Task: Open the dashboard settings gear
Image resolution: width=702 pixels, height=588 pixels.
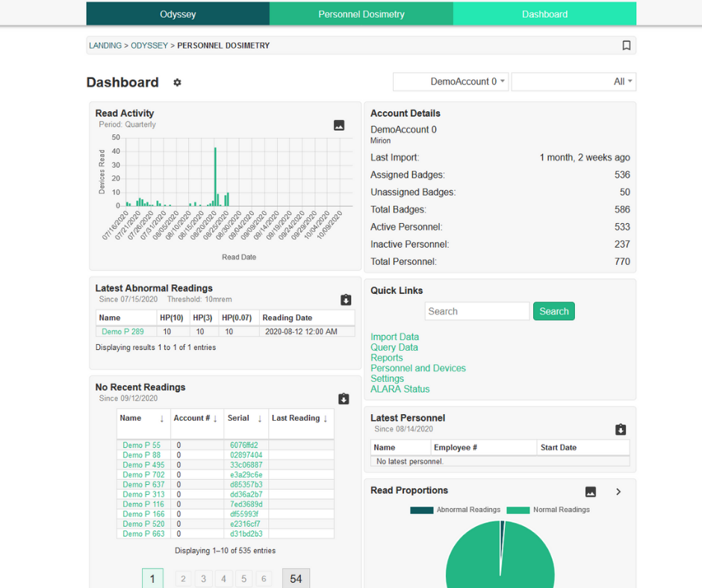Action: 177,82
